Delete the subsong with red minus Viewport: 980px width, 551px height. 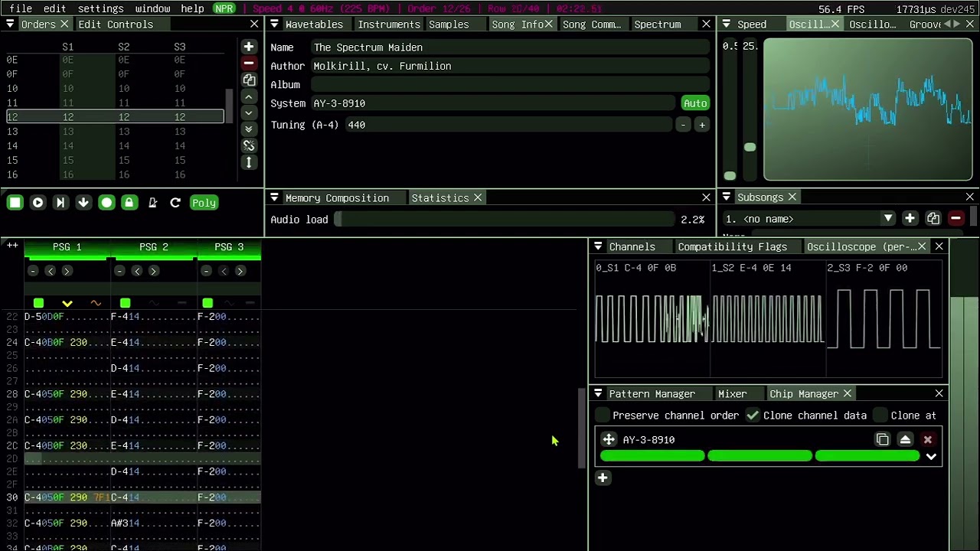(955, 219)
